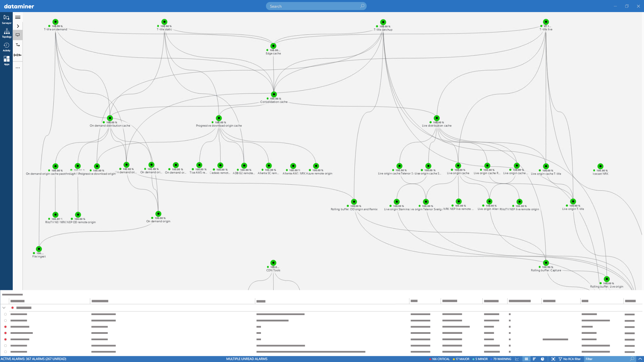Click ACTIVE ALARMS: 367 ALARMS status text
This screenshot has height=362, width=644.
(x=34, y=359)
